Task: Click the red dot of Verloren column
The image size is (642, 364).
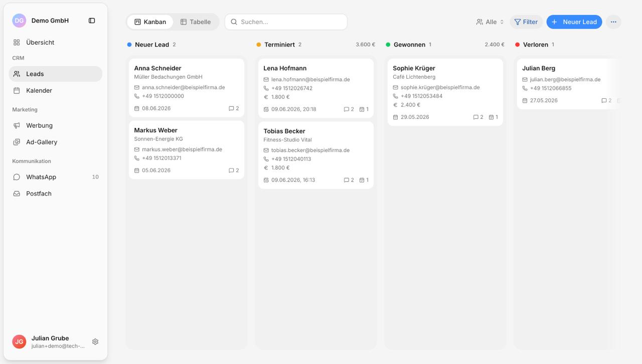Action: 518,45
